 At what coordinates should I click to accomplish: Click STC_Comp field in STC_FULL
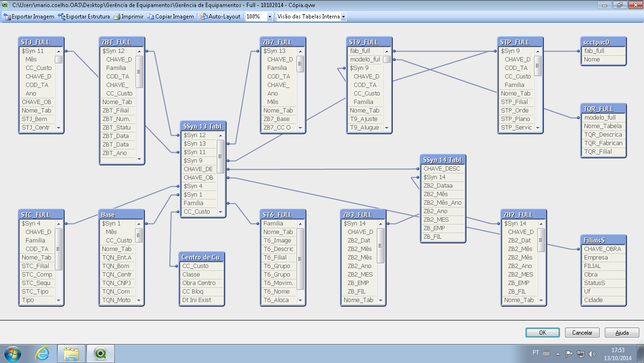tap(37, 275)
